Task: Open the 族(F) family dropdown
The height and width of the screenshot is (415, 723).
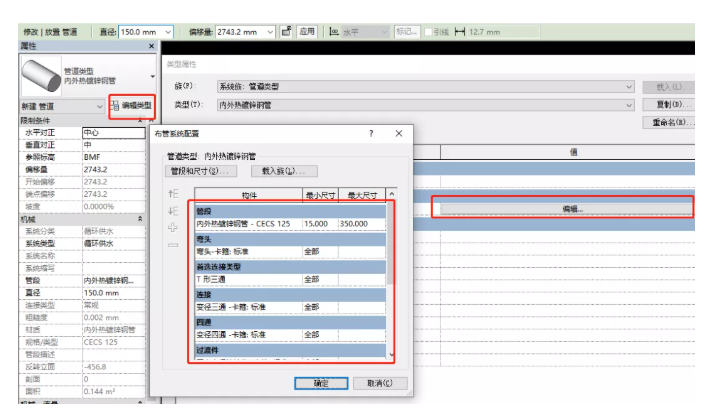Action: (629, 86)
